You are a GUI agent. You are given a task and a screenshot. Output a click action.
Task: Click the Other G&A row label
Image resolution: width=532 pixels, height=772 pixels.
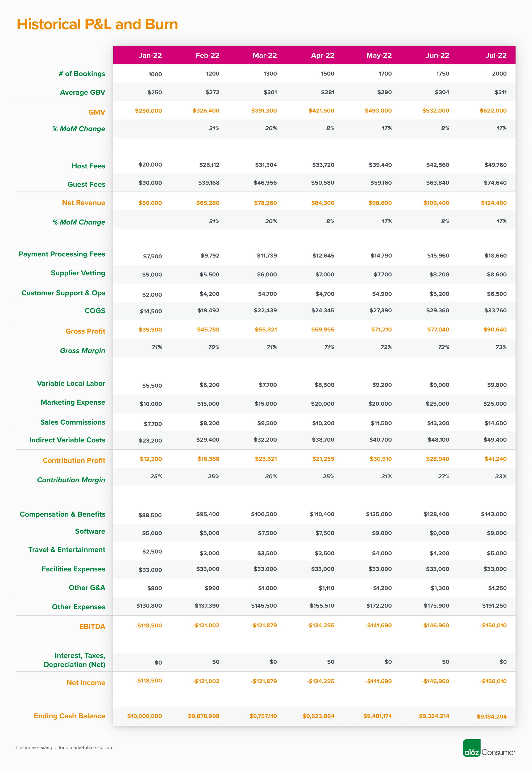(x=87, y=588)
